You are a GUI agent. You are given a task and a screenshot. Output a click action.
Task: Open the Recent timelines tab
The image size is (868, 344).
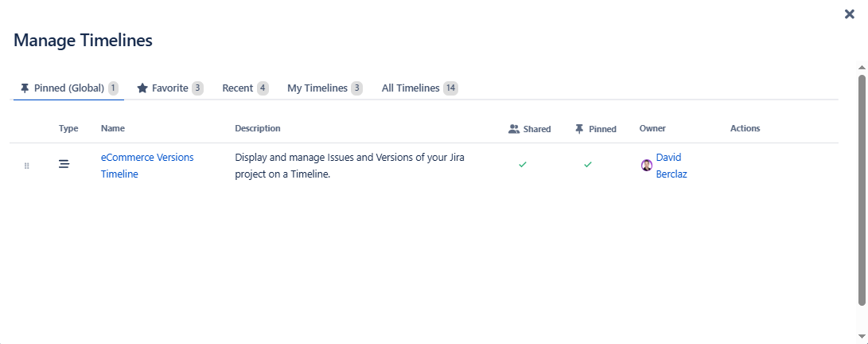(x=245, y=88)
